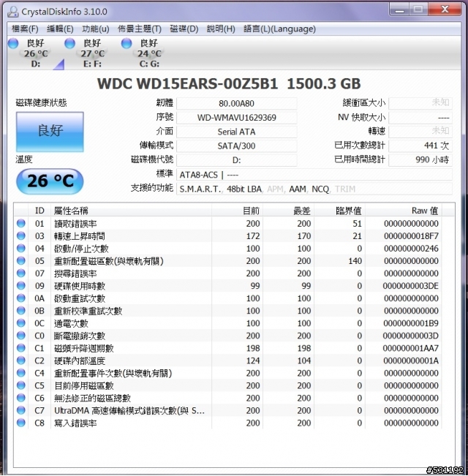Click the status dot for attribute 03 轉速上昇時間
The width and height of the screenshot is (468, 476).
tap(21, 236)
